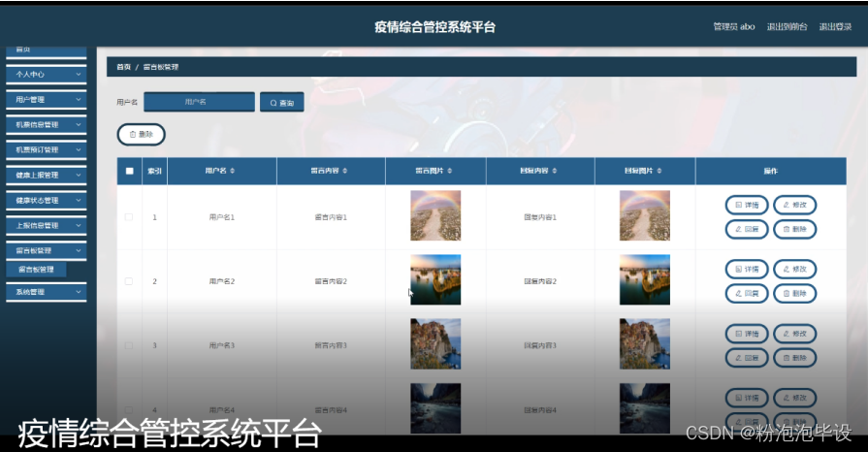Open the rainbow 留言图片 thumbnail in row 1

point(435,215)
